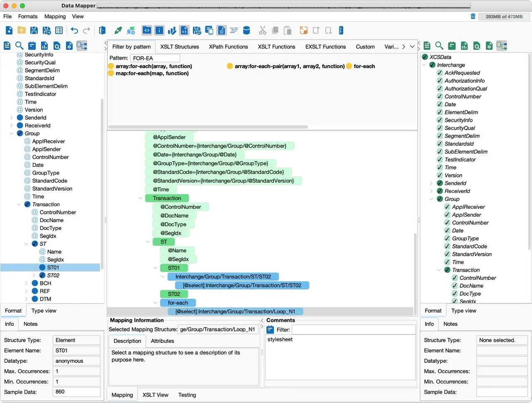The height and width of the screenshot is (403, 532).
Task: Click green notes icon in target panel
Action: pos(452,46)
